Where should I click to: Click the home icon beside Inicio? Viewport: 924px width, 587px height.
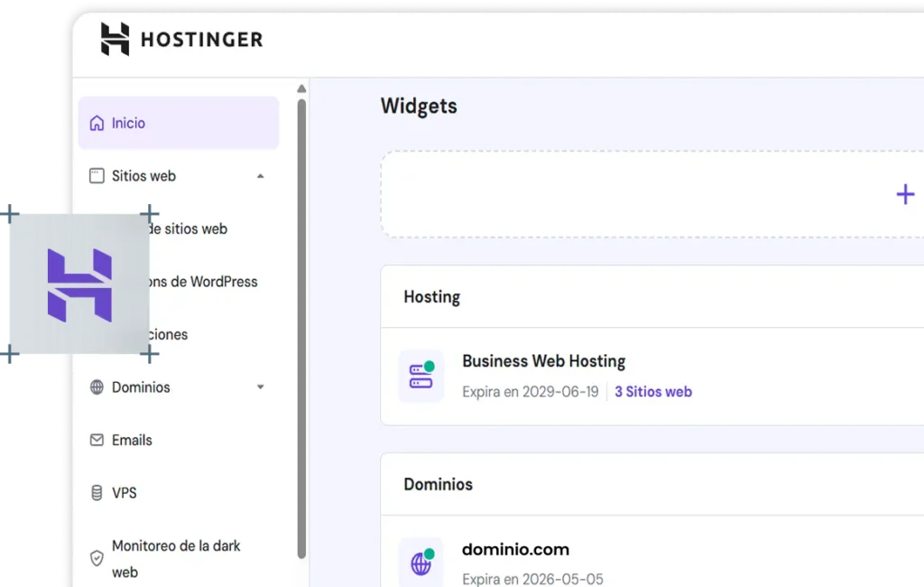(x=97, y=124)
